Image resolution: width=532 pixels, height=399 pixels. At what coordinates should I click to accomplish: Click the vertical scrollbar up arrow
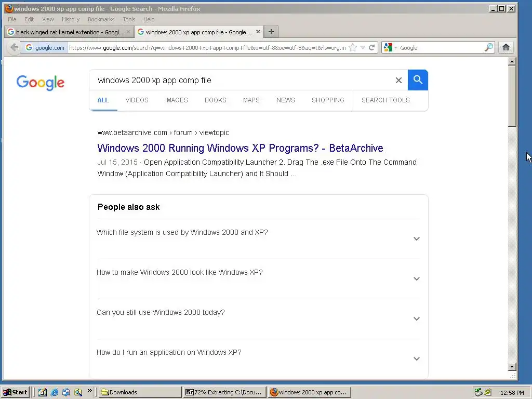pyautogui.click(x=512, y=61)
